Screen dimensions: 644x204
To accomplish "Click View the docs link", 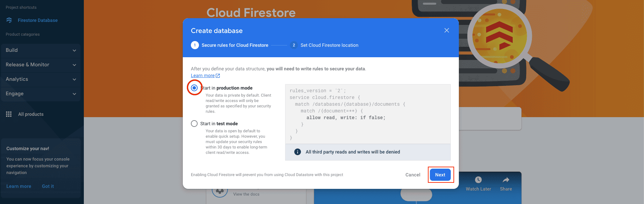I will pyautogui.click(x=246, y=194).
